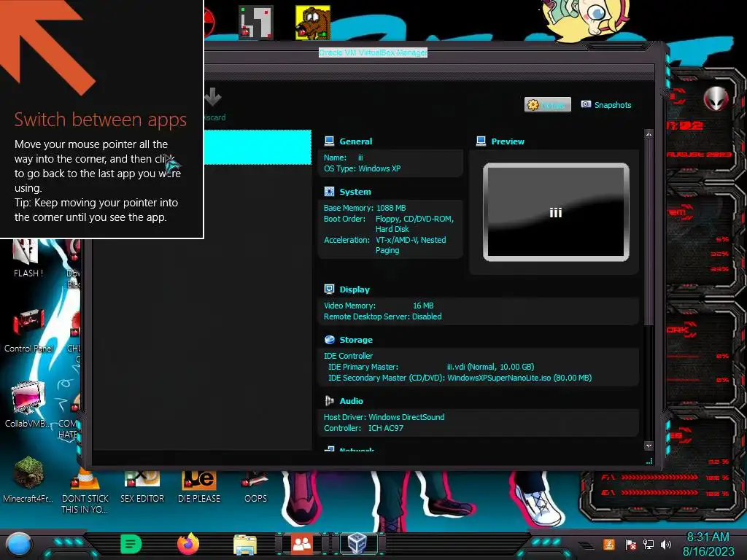
Task: Open the Java tray icon
Action: coord(609,544)
